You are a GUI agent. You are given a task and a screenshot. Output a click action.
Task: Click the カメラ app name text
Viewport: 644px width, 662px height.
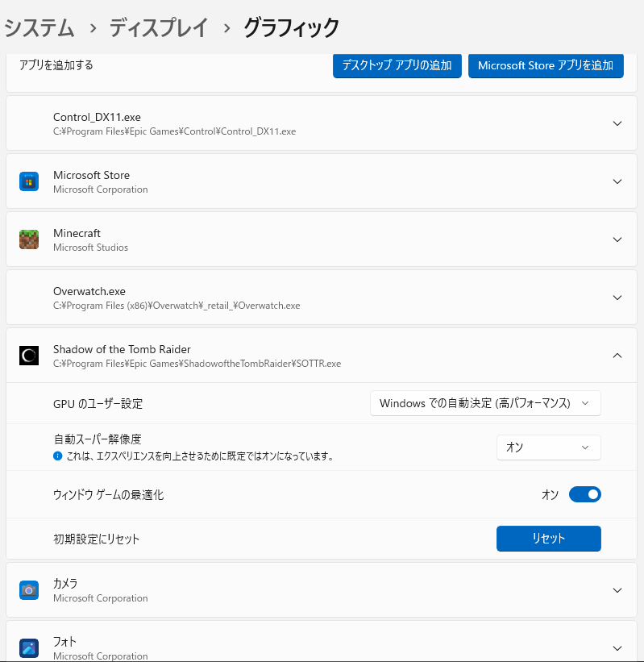coord(65,584)
